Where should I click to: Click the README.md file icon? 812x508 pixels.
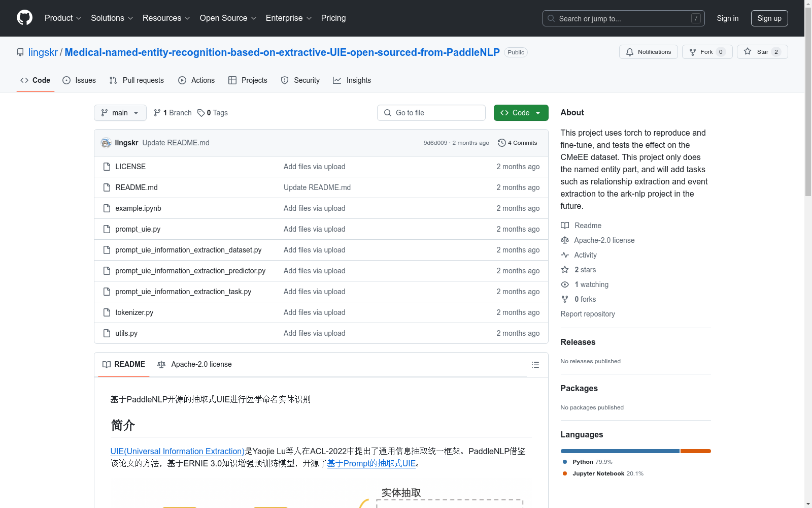pyautogui.click(x=107, y=187)
